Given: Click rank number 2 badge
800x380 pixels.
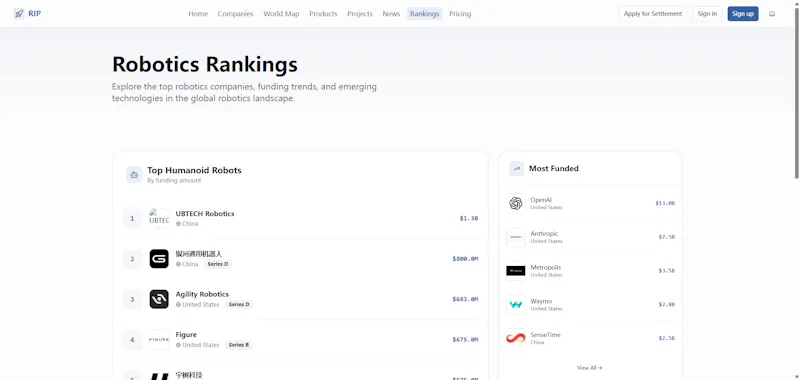Looking at the screenshot, I should [132, 259].
